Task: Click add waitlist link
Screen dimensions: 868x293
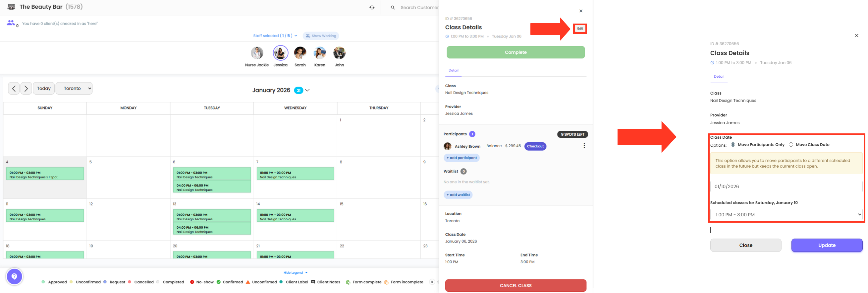Action: [458, 195]
